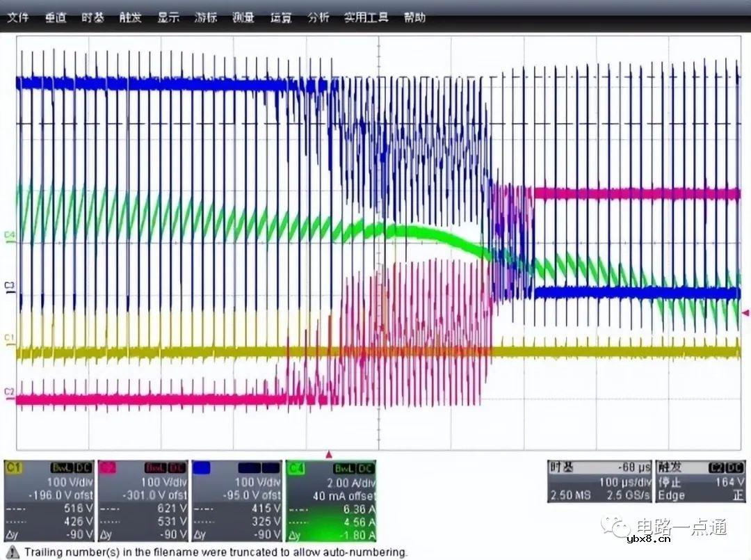Click the blue C3 channel descriptor box

coord(237,501)
